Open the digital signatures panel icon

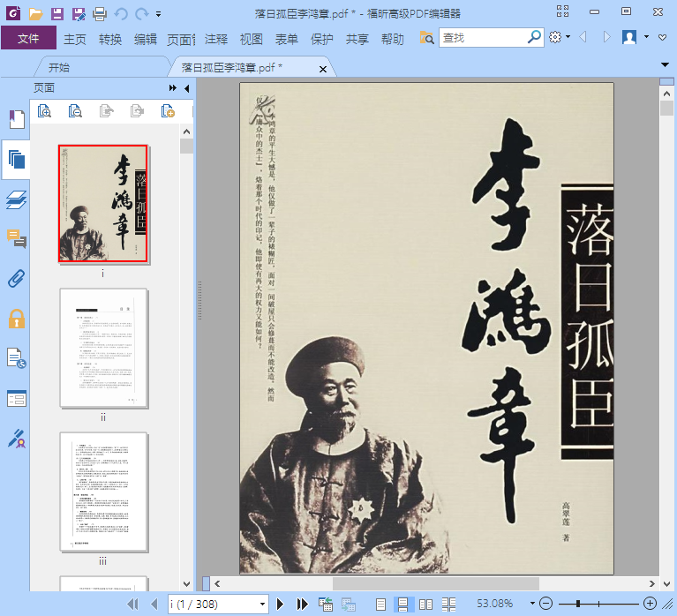(17, 438)
